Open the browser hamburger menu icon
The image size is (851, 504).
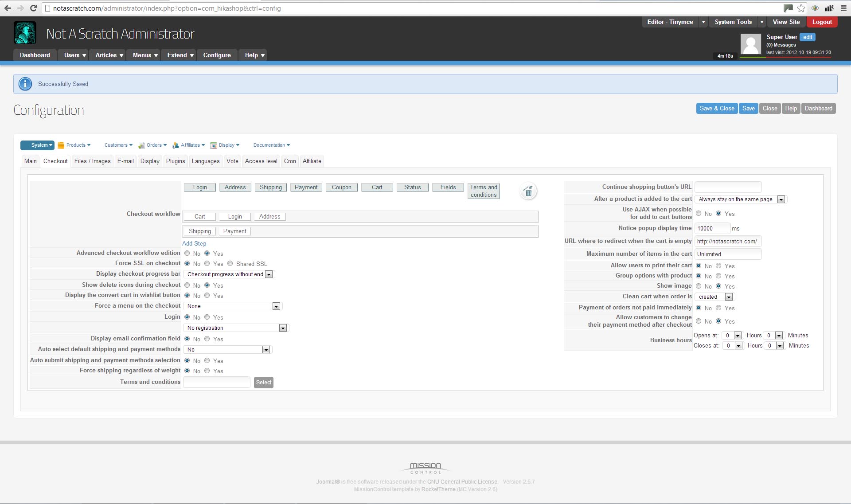tap(843, 8)
